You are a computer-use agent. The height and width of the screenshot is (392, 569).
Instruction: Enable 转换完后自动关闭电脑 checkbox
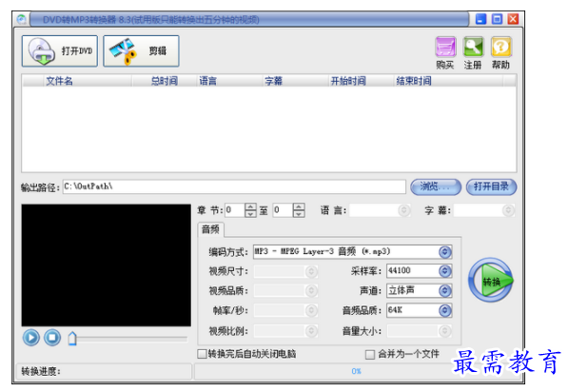coord(202,354)
